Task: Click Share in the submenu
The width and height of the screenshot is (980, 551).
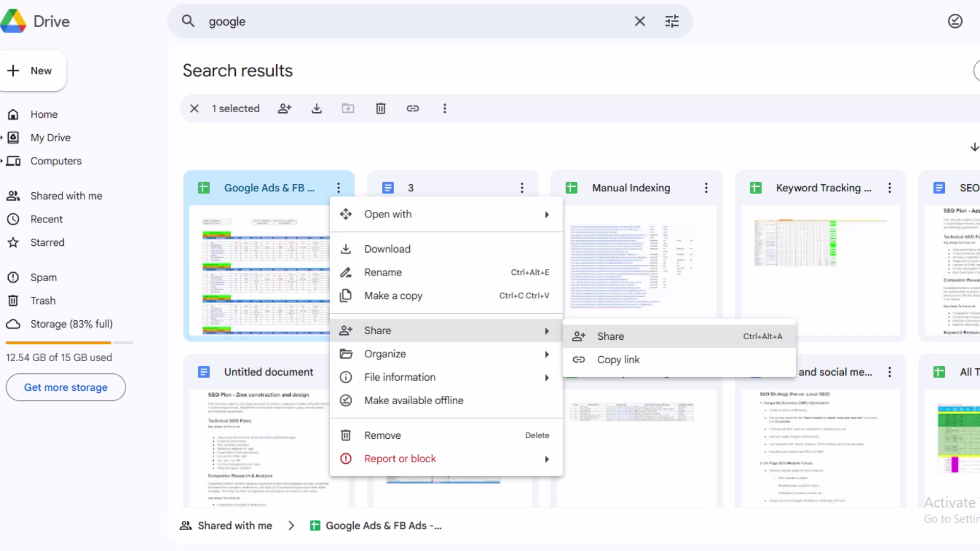Action: pyautogui.click(x=679, y=336)
